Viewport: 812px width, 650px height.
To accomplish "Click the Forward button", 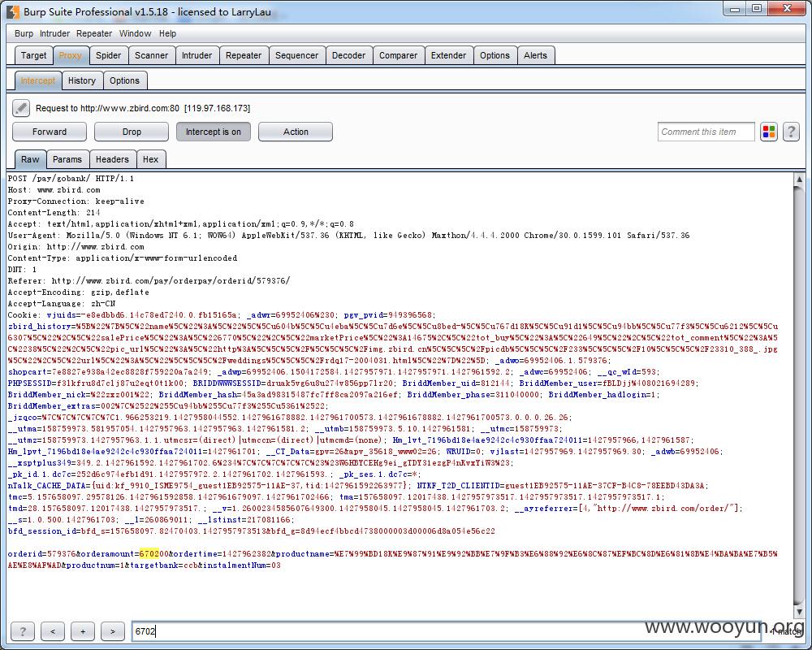I will tap(50, 132).
